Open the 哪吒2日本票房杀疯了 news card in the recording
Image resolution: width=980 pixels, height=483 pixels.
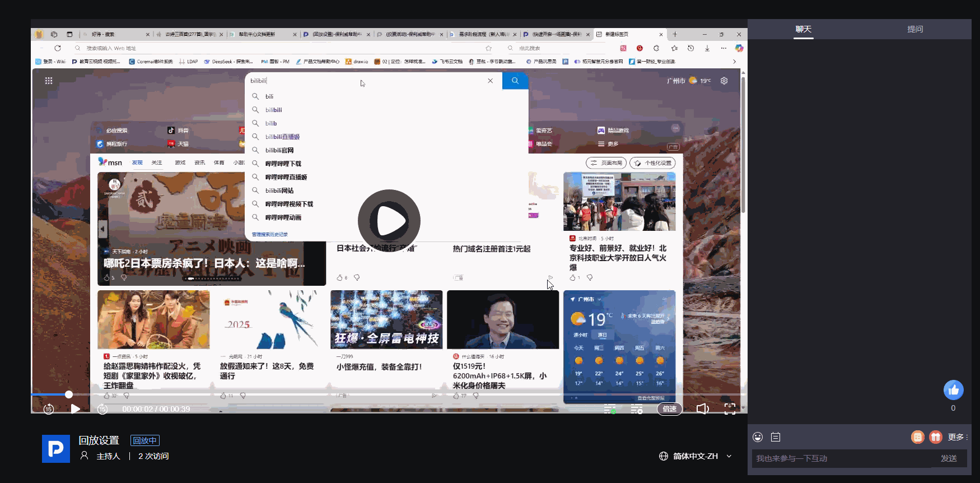pos(212,229)
